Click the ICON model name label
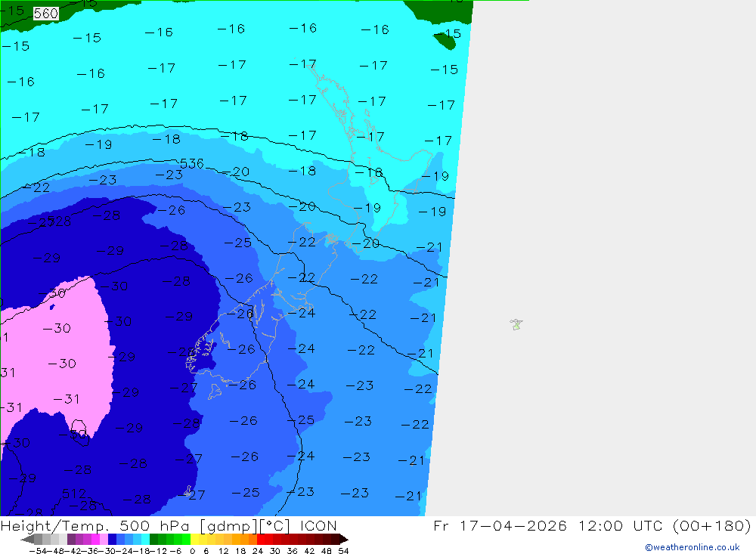The height and width of the screenshot is (554, 756). tap(318, 525)
